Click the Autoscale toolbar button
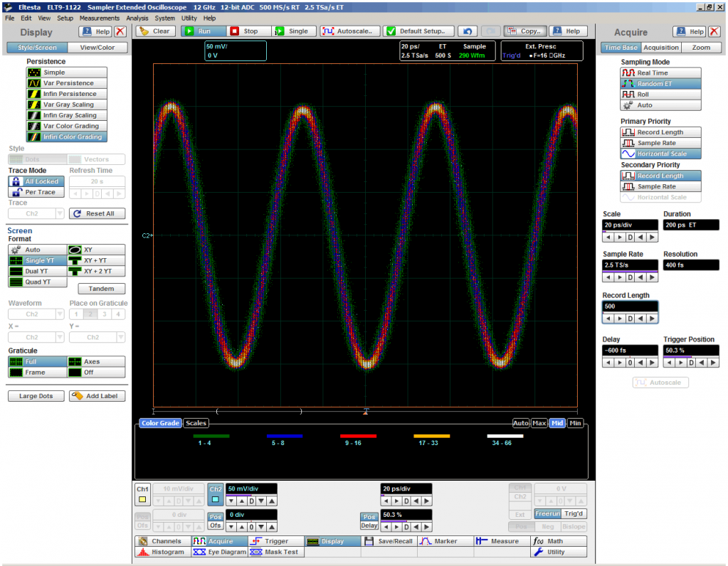Screen dimensions: 728x566 click(349, 31)
